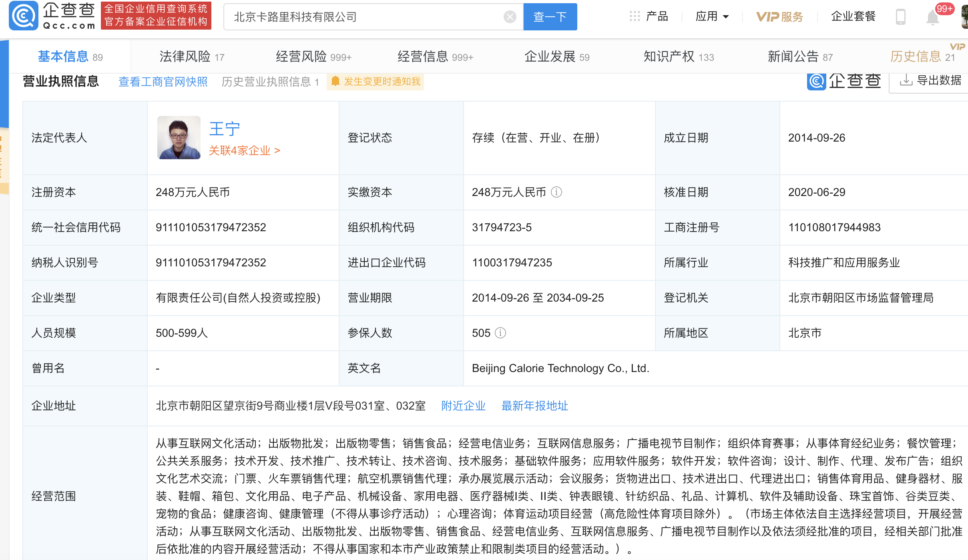This screenshot has width=968, height=560.
Task: Expand the 应用 dropdown menu
Action: (712, 17)
